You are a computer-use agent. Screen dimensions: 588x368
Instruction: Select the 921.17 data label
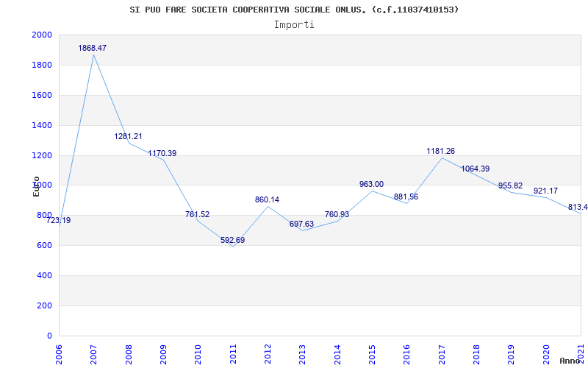(546, 191)
